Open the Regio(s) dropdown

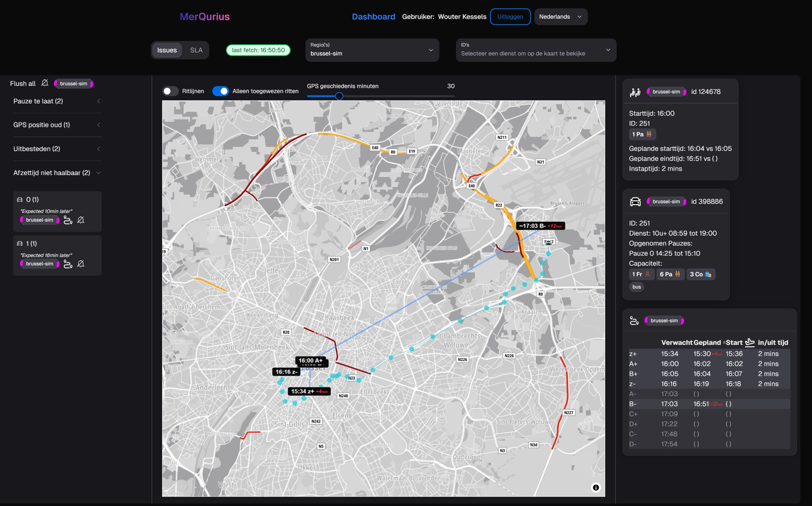tap(372, 50)
